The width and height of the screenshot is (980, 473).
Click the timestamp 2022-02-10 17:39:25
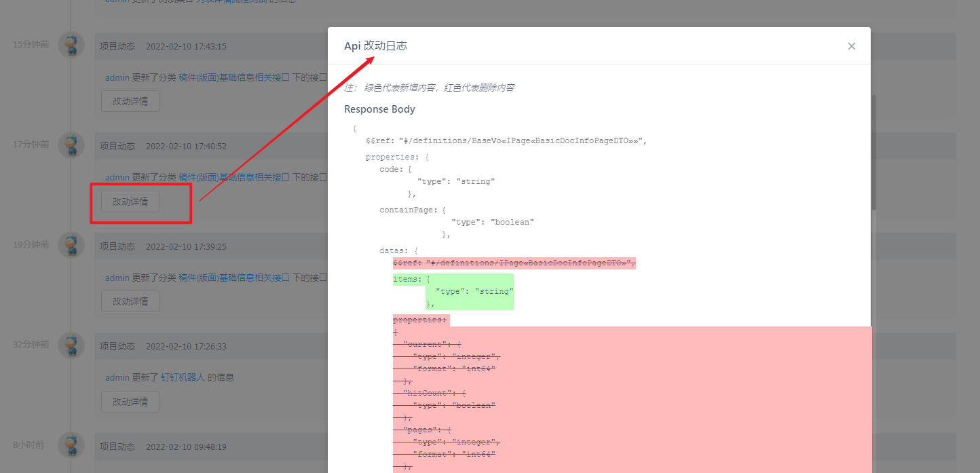coord(186,246)
